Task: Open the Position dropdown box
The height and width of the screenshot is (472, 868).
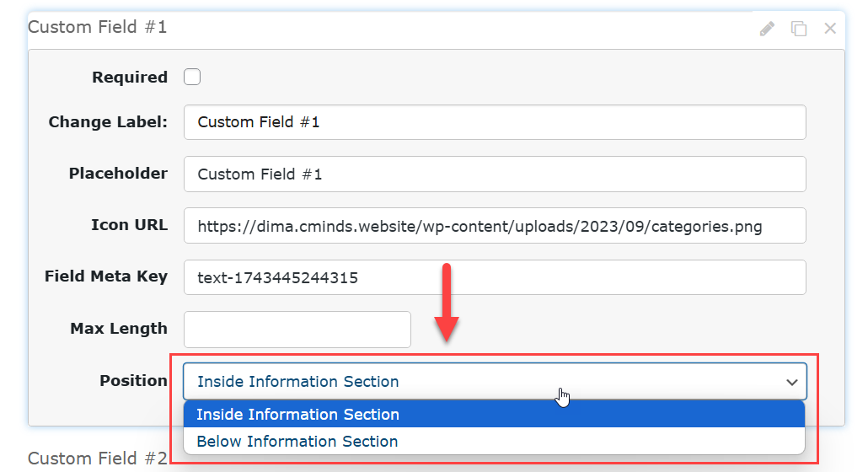Action: pos(495,381)
